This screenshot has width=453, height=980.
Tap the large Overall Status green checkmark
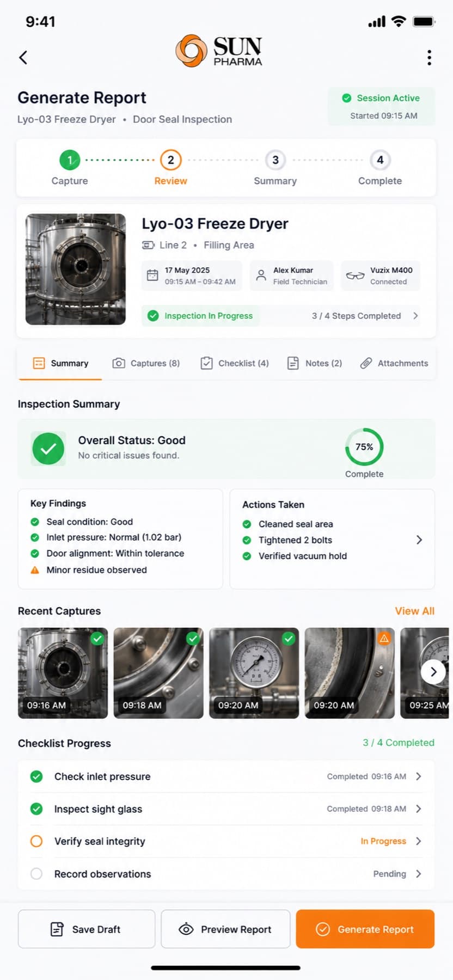click(x=48, y=449)
